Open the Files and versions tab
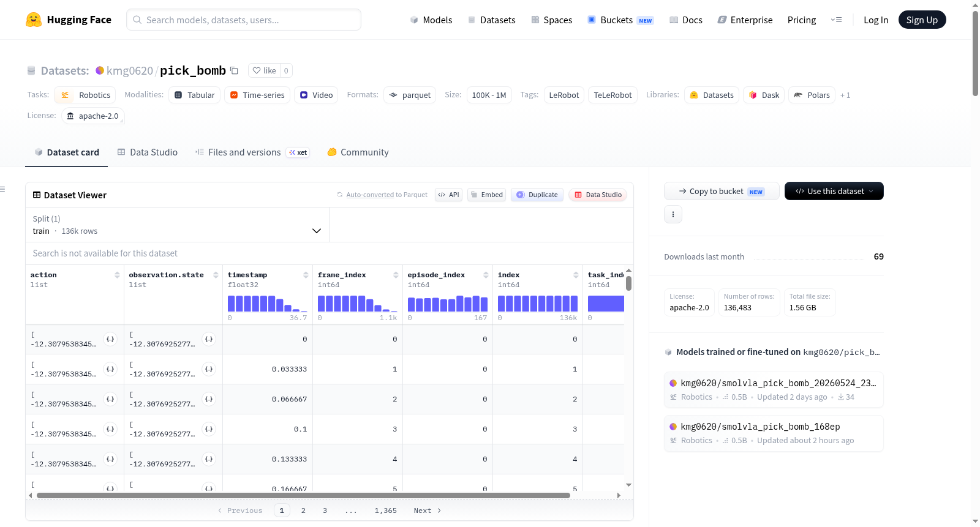980x527 pixels. [252, 152]
